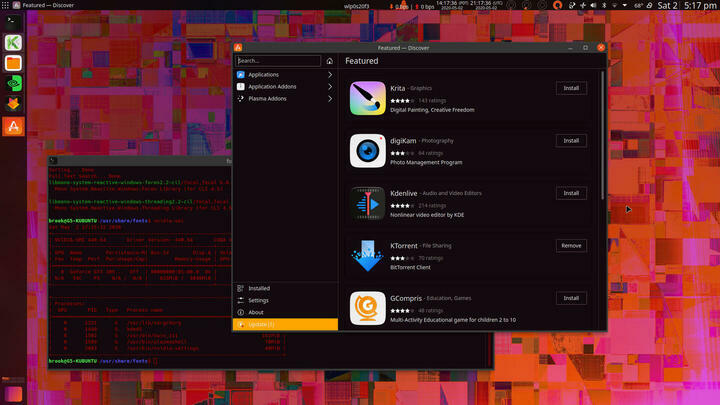This screenshot has width=720, height=405.
Task: Open the Update (1) page
Action: pos(285,324)
